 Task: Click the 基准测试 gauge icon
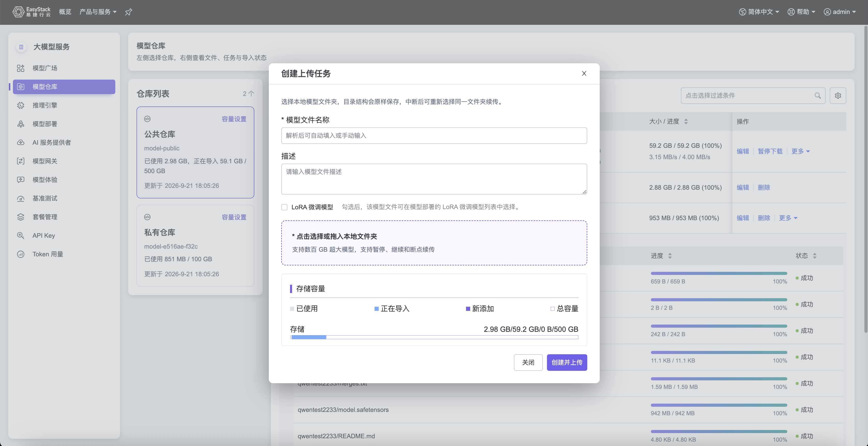[21, 198]
